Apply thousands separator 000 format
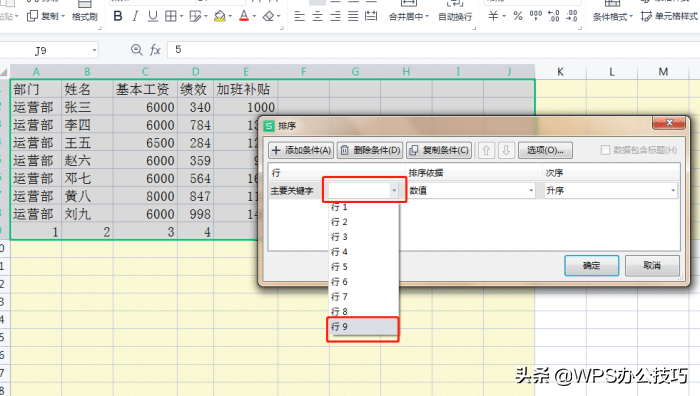The image size is (700, 396). [536, 17]
